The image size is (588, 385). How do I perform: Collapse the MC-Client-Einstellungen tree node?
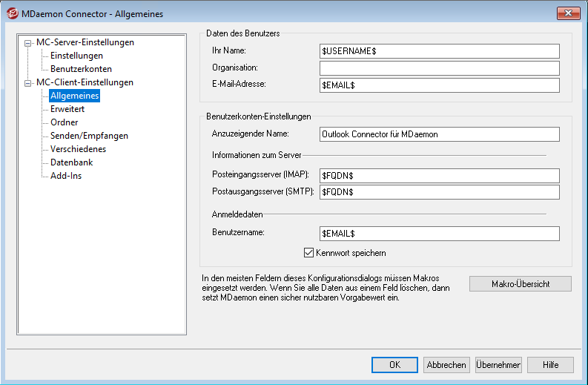coord(28,83)
